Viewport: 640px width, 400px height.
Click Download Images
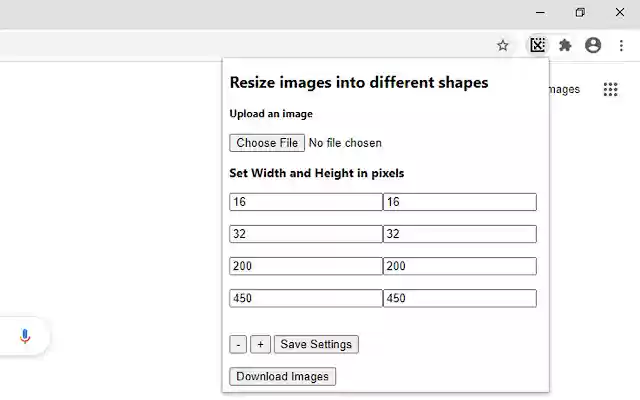coord(282,376)
